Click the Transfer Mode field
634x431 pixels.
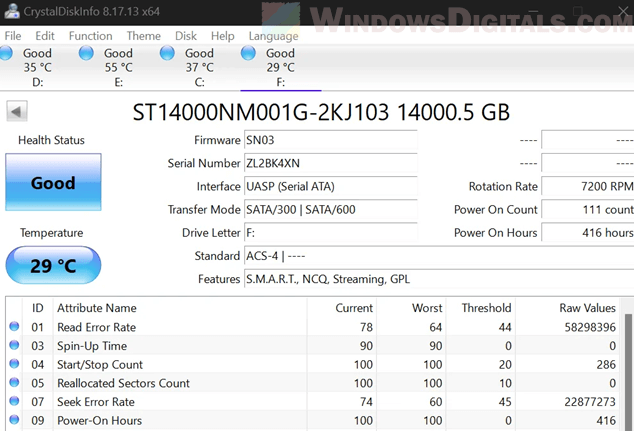(x=330, y=209)
